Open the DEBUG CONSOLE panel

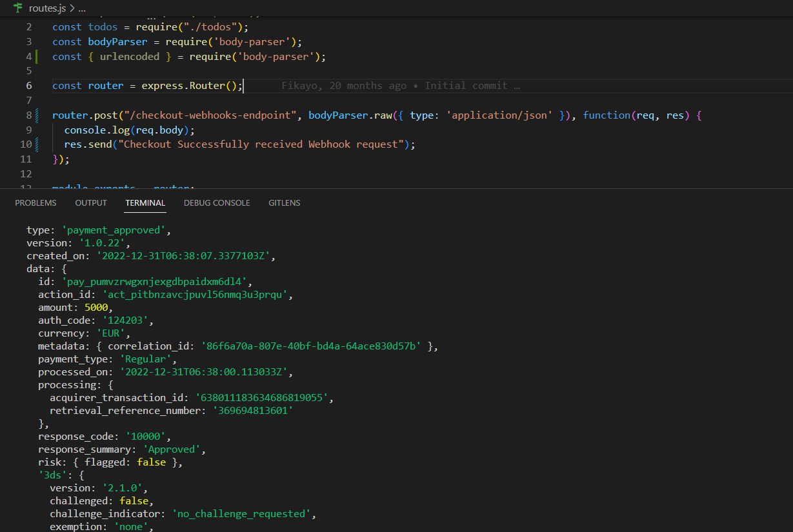coord(217,202)
